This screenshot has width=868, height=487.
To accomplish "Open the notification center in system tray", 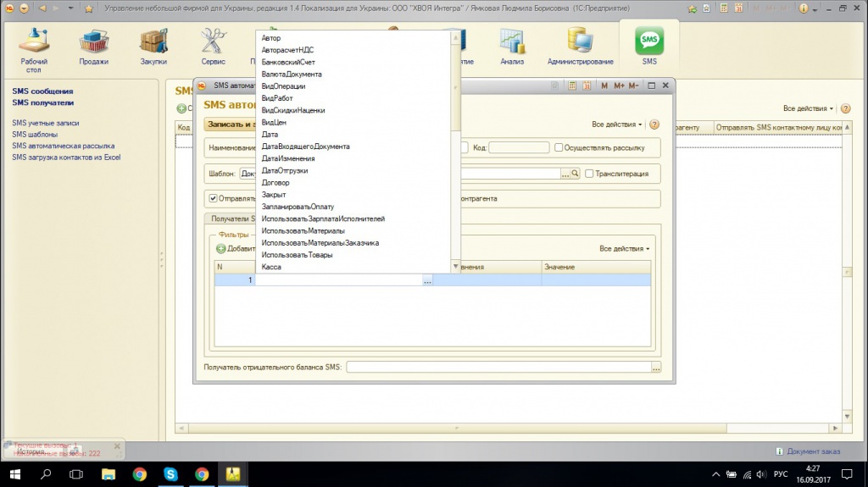I will (x=847, y=474).
